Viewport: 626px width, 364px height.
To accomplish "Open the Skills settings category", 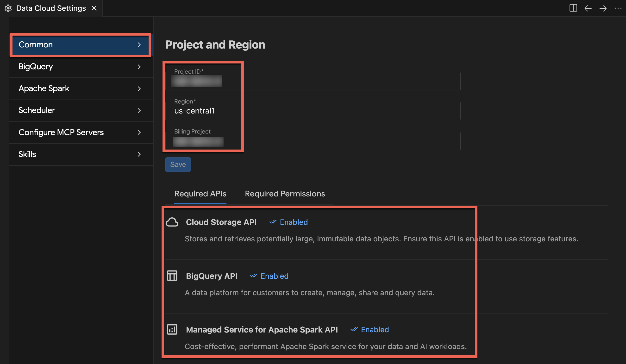I will pos(81,154).
